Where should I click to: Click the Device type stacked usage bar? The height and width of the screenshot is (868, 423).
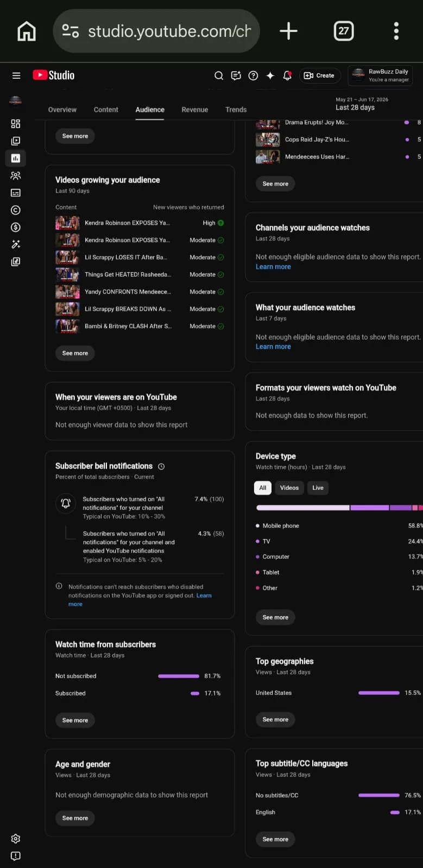click(339, 508)
